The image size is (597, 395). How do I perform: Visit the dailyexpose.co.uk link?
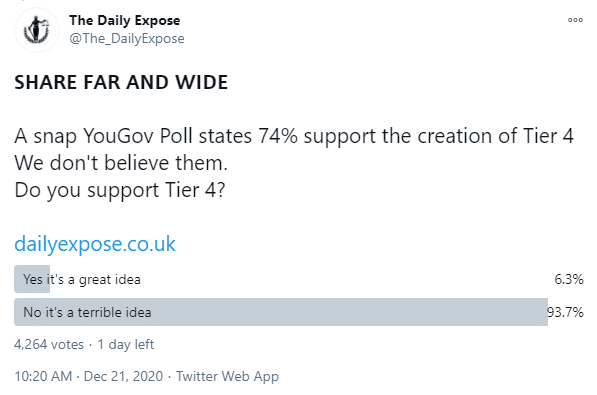(95, 244)
